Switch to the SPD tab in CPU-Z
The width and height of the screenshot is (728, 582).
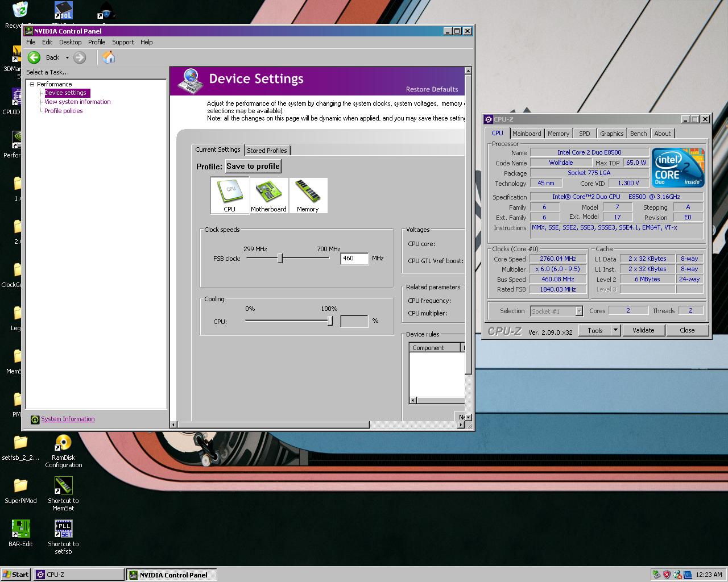click(585, 134)
